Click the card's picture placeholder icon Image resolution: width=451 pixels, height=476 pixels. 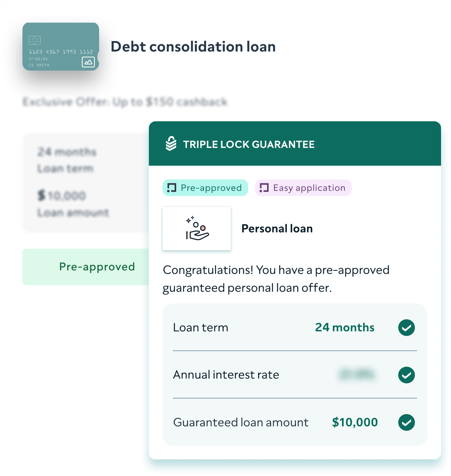[88, 62]
